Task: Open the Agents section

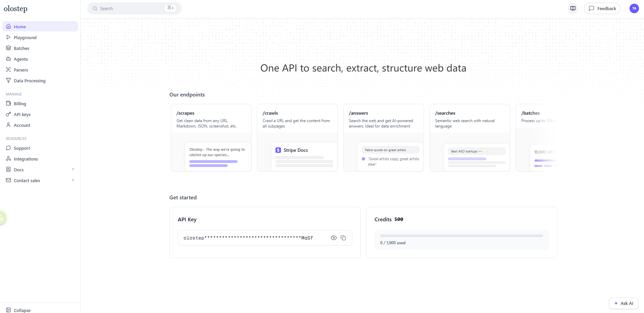Action: (21, 59)
